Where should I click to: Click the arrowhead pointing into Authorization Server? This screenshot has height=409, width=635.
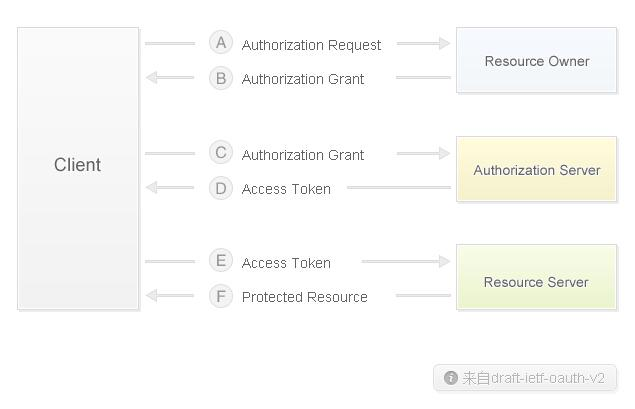click(444, 153)
